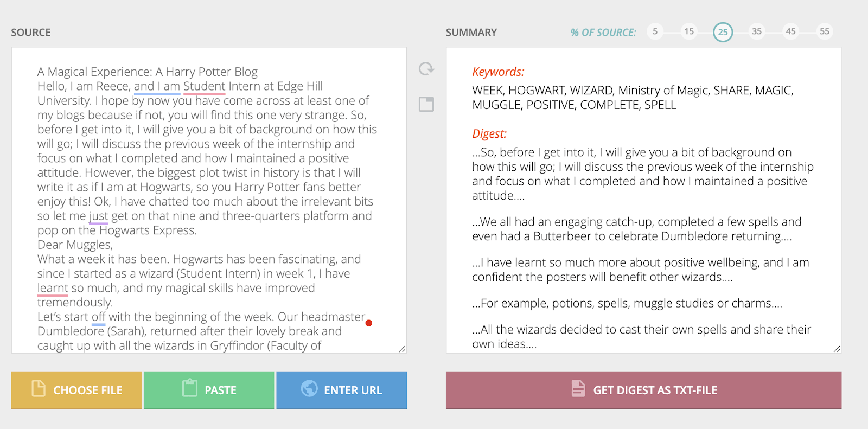The width and height of the screenshot is (868, 429).
Task: Pick 55 percent of source
Action: coord(825,31)
